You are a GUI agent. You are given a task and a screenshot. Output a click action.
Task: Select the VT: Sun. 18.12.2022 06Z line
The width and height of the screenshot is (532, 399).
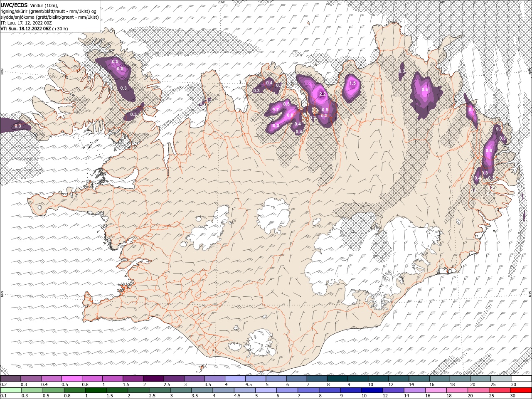point(34,29)
